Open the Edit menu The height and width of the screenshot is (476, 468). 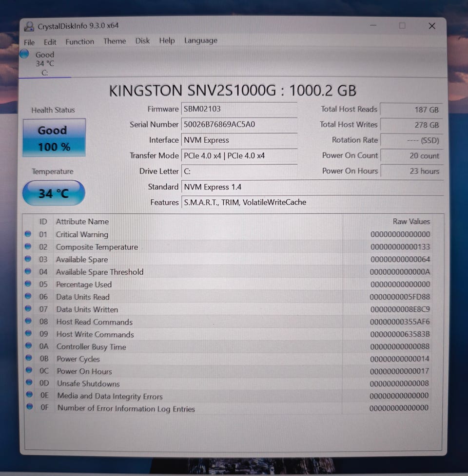click(50, 42)
